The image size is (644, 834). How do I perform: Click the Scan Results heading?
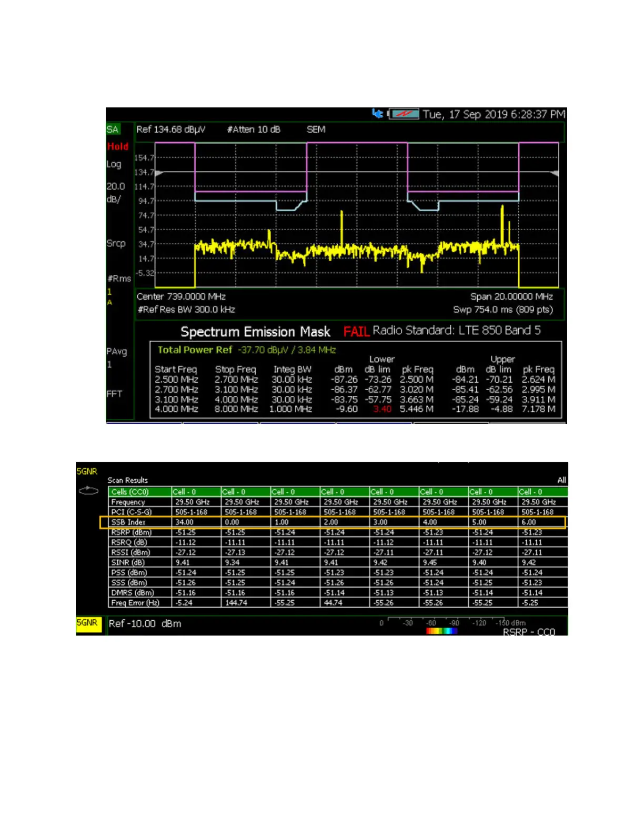point(128,480)
